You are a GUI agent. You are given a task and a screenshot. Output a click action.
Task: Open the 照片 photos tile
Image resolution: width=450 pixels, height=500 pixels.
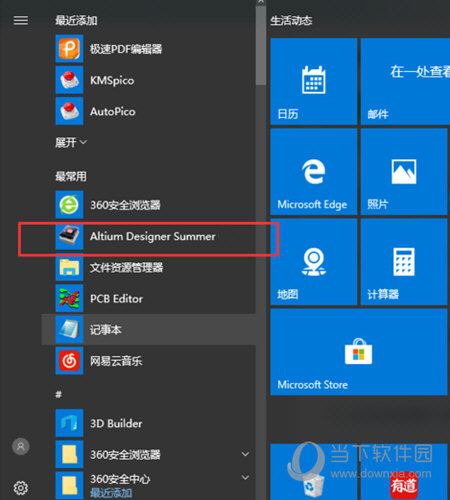click(404, 172)
